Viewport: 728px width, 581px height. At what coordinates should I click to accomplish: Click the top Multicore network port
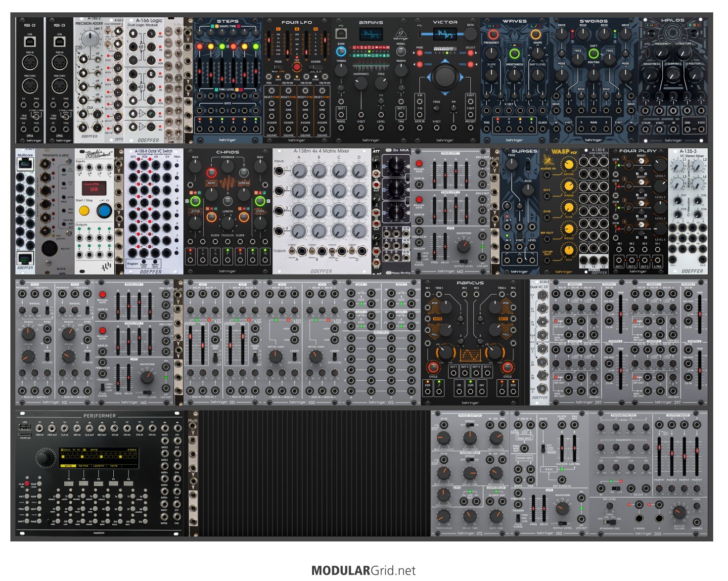(x=25, y=165)
